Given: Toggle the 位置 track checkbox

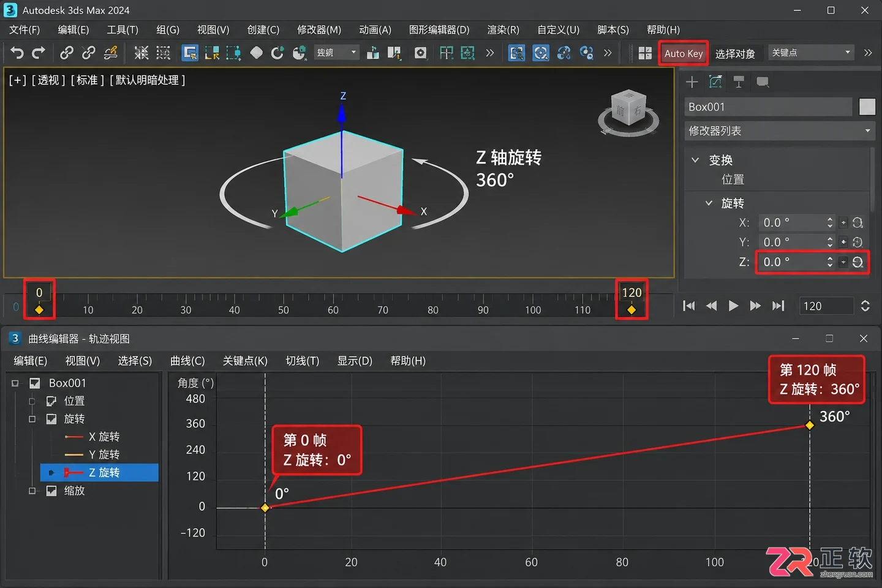Looking at the screenshot, I should point(51,401).
